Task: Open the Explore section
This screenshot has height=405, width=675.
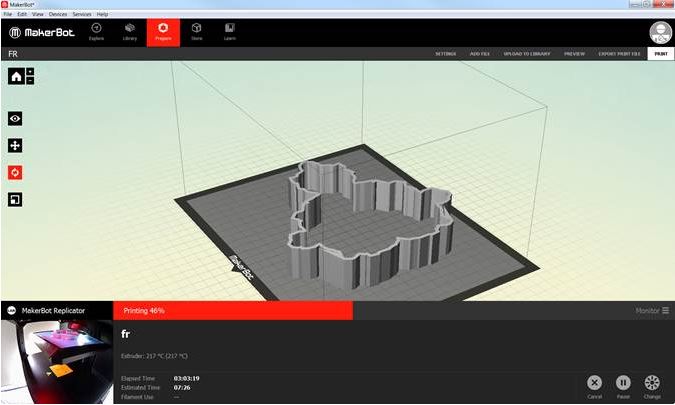Action: click(x=96, y=32)
